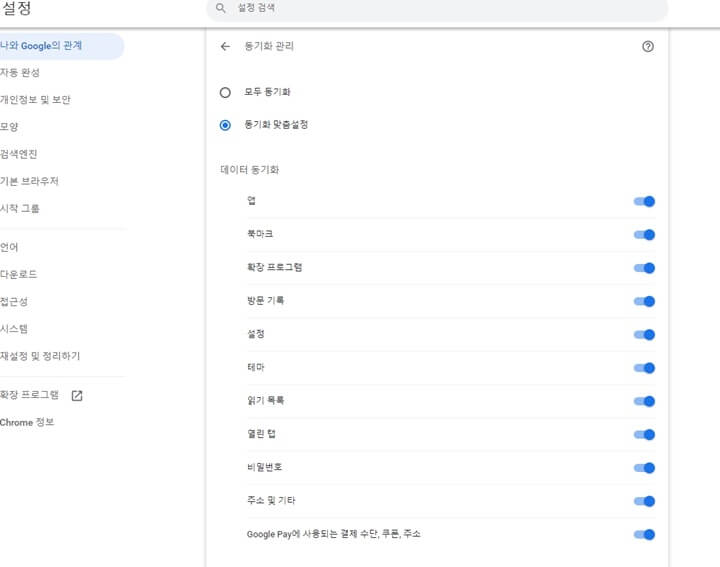Screen dimensions: 720x567
Task: Click the search magnifier icon
Action: [x=220, y=8]
